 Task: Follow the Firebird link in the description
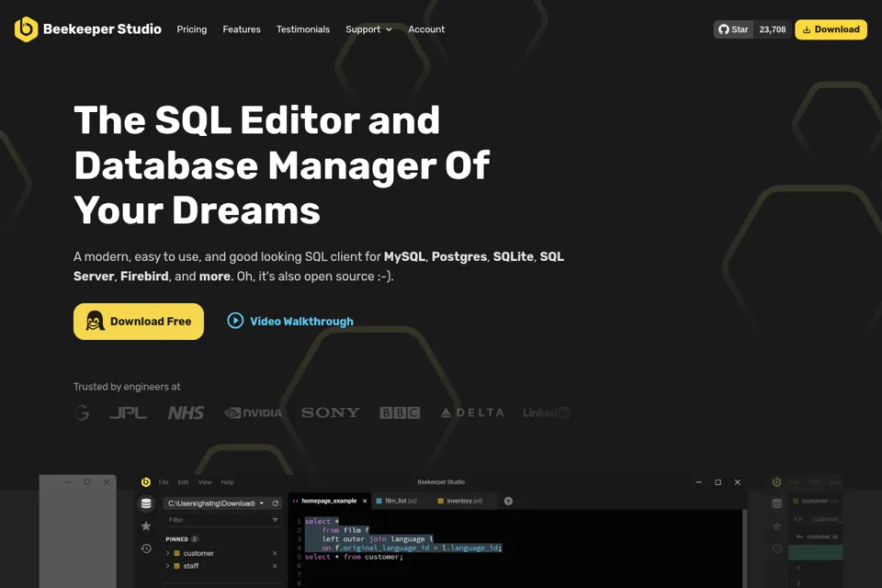(144, 277)
